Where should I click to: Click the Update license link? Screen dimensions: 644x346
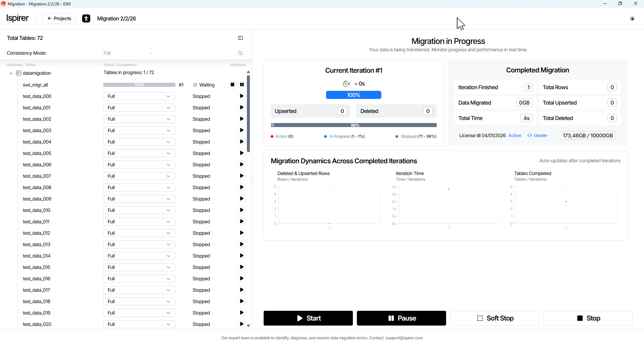click(537, 136)
